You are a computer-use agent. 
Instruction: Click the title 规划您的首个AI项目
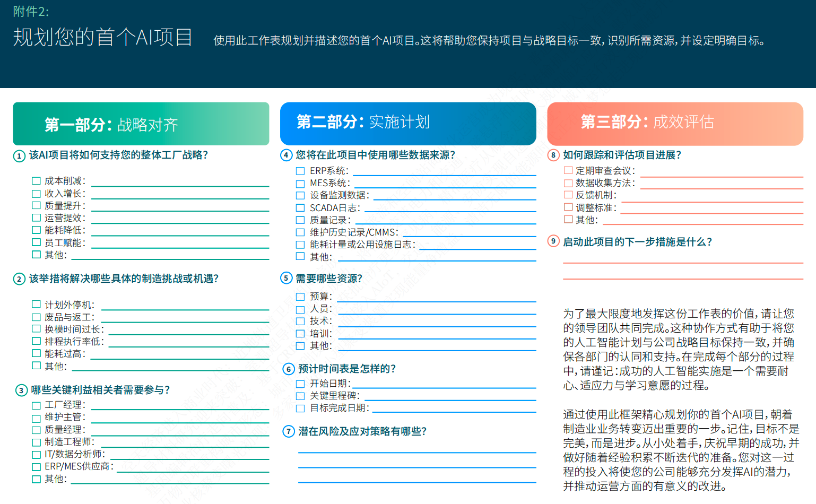103,37
